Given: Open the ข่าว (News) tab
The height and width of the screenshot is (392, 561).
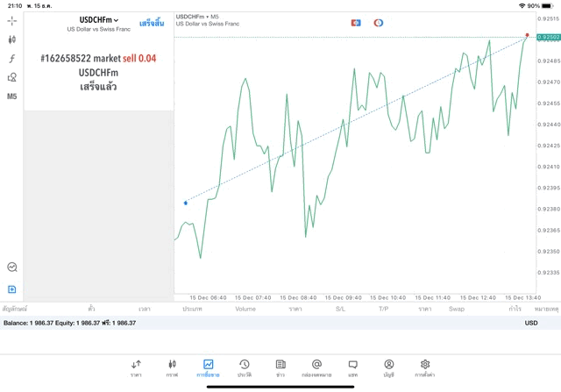Looking at the screenshot, I should tap(280, 367).
